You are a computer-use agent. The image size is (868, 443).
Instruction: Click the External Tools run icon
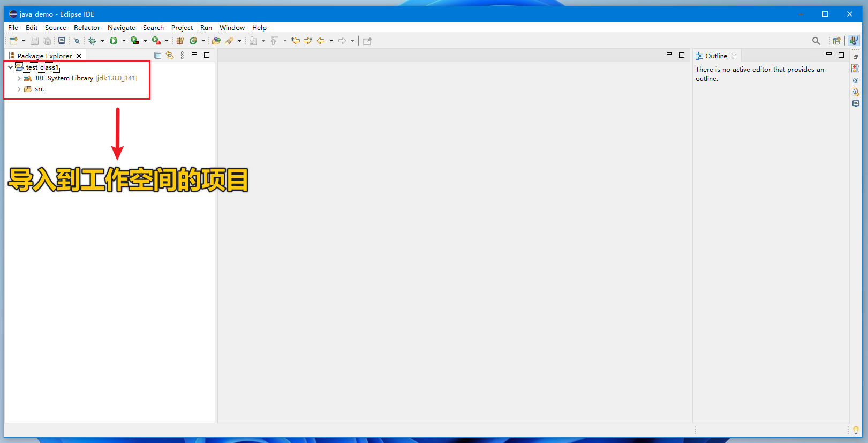tap(156, 41)
